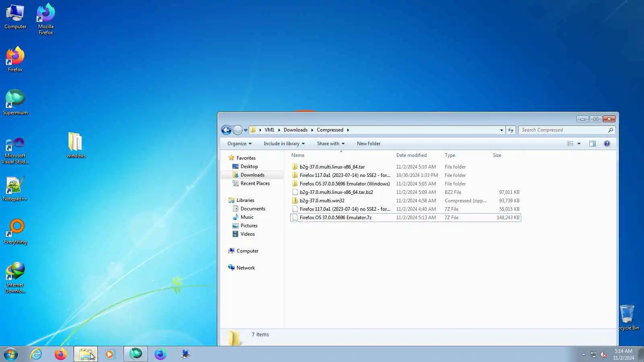Screen dimensions: 644x362
Task: Select the Firefox desktop shortcut with the orange logo
Action: point(15,59)
